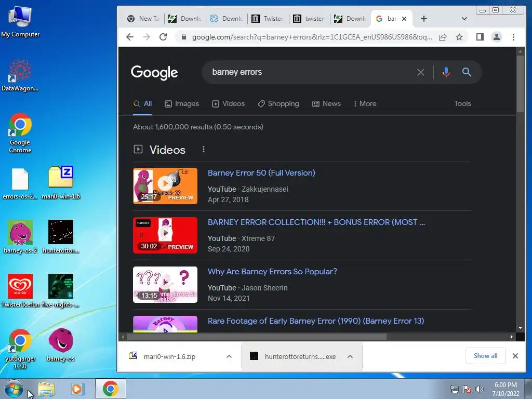This screenshot has width=532, height=399.
Task: Go back in Chrome
Action: pyautogui.click(x=129, y=37)
